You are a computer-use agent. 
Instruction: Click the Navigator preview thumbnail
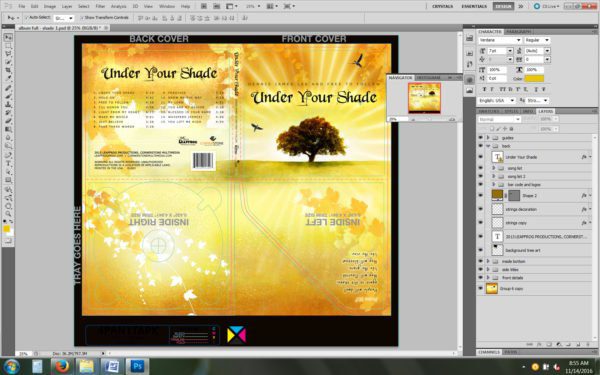pyautogui.click(x=424, y=98)
